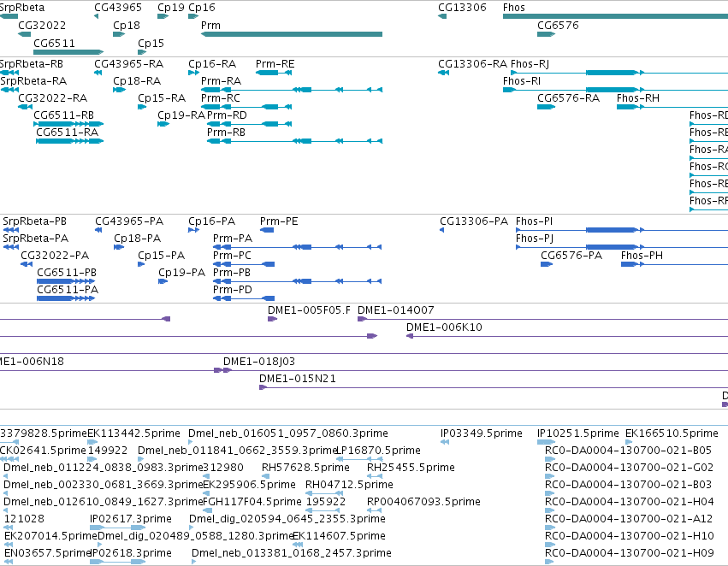The image size is (728, 566).
Task: Click EST LP16870.5prime label
Action: point(378,451)
